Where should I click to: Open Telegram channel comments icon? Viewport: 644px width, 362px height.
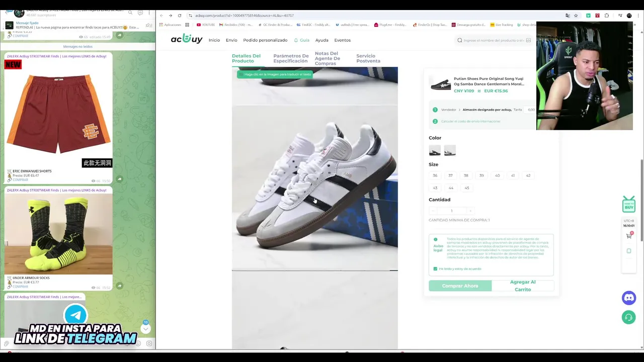pyautogui.click(x=140, y=13)
